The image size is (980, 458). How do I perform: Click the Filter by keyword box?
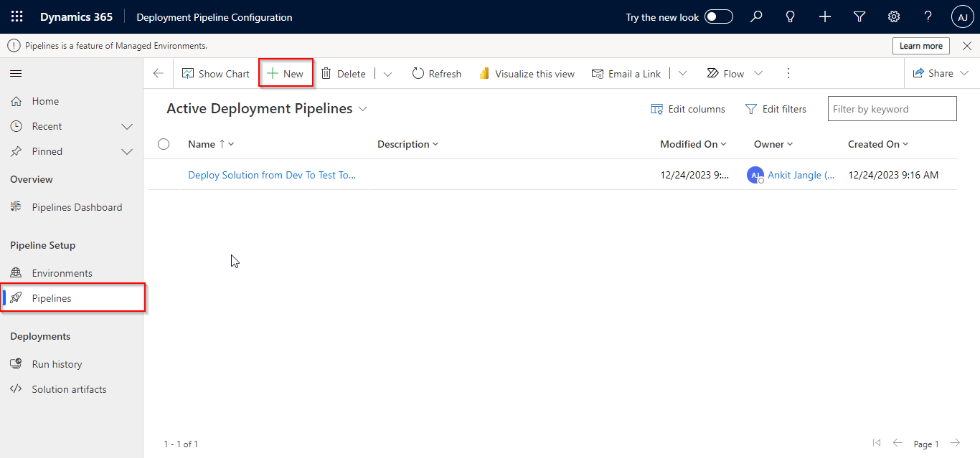[892, 109]
